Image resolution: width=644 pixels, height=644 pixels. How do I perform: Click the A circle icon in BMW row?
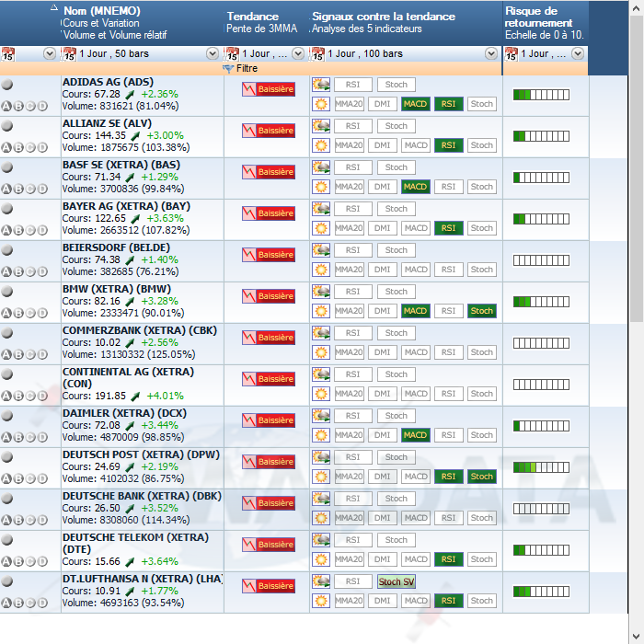[6, 313]
